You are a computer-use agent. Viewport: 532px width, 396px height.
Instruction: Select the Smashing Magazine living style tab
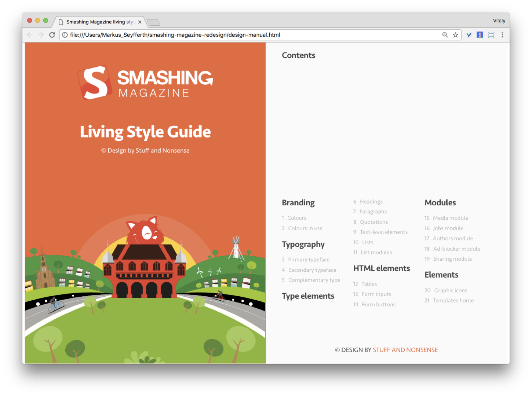(x=100, y=22)
